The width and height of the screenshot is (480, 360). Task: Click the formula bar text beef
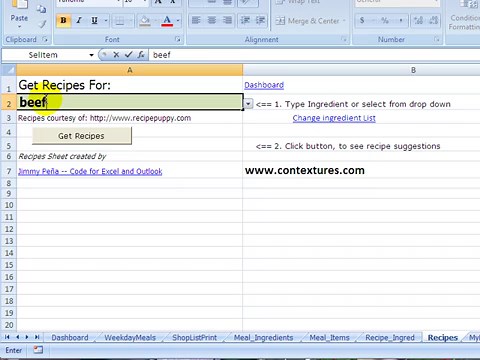tap(162, 55)
